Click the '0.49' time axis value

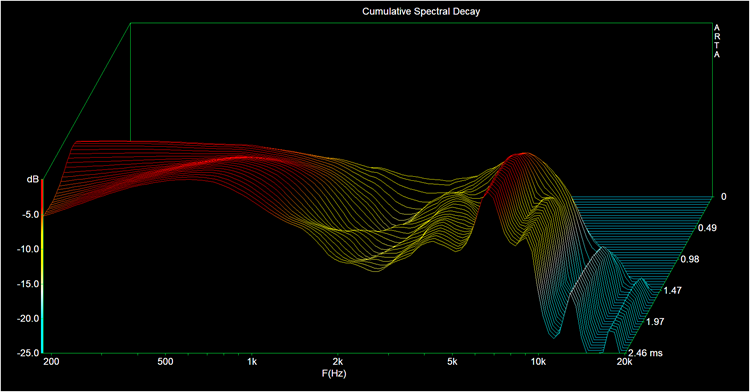(707, 228)
